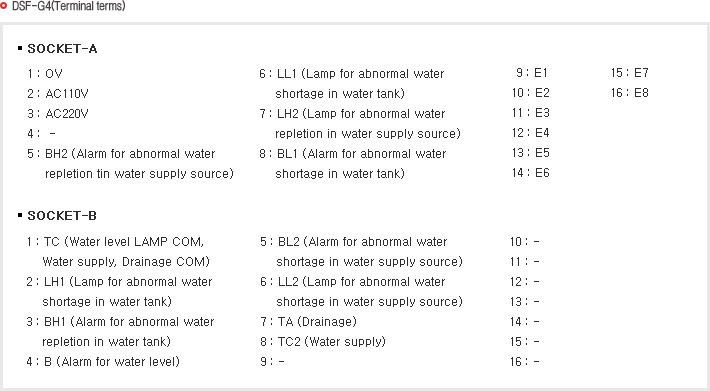Click the B (Alarm for water level) entry
This screenshot has width=710, height=391.
pyautogui.click(x=103, y=362)
